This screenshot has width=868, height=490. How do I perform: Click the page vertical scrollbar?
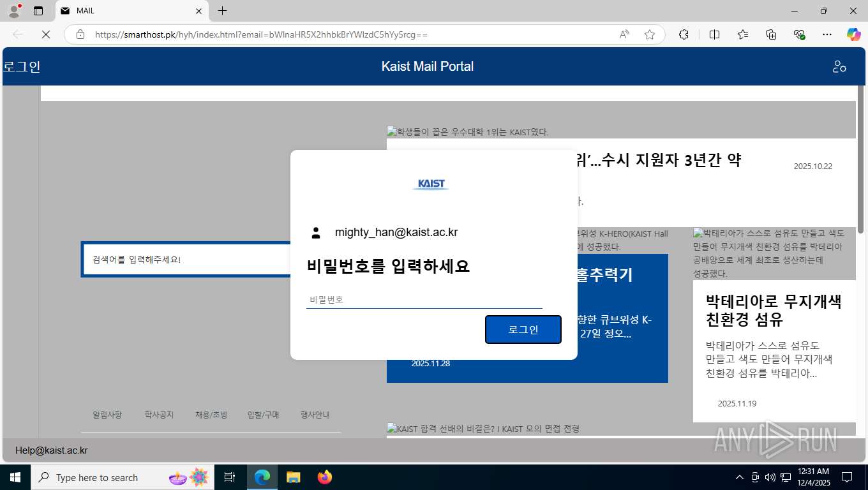coord(860,158)
